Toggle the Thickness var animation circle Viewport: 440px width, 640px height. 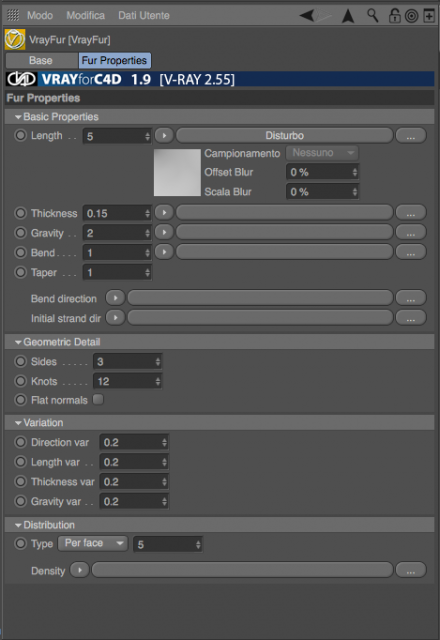[x=20, y=481]
